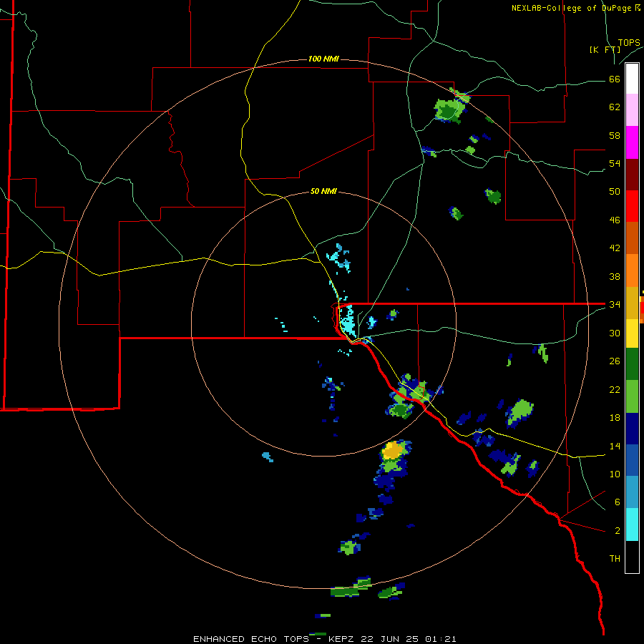644x644 pixels.
Task: Click the '6' legend value
Action: [618, 502]
